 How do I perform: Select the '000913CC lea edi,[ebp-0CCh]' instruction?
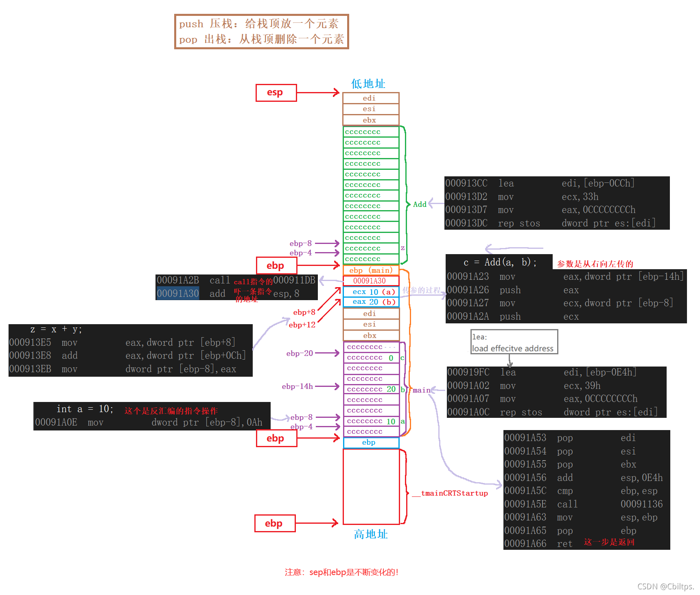[540, 183]
